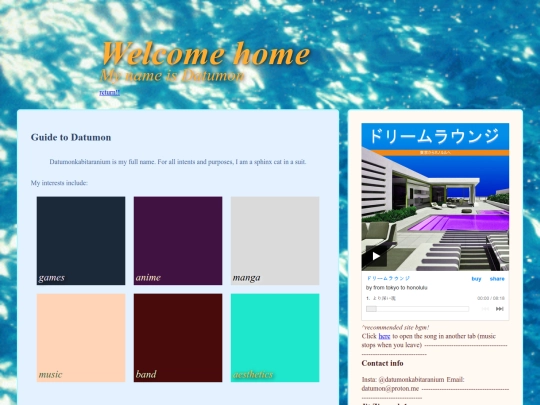
Task: Open the games interest tile
Action: [81, 241]
